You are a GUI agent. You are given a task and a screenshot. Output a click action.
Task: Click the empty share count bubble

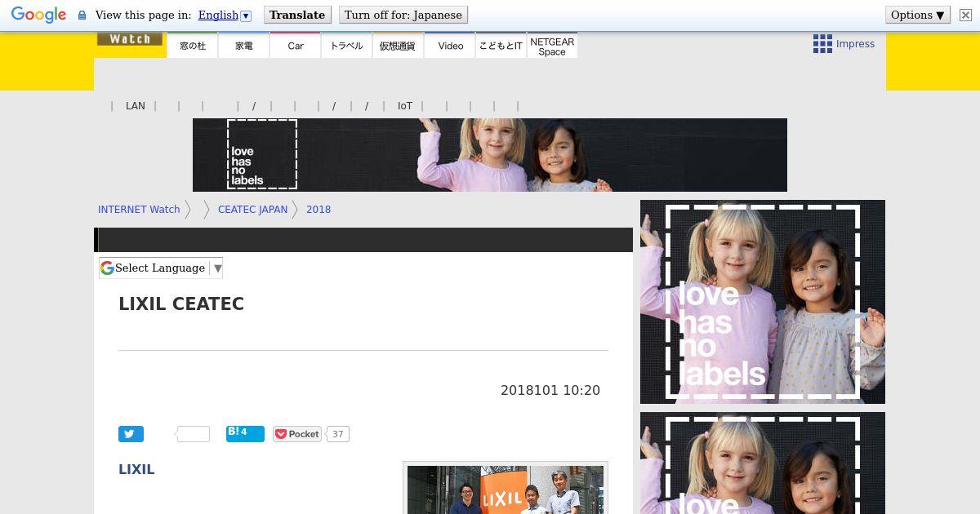pos(193,434)
